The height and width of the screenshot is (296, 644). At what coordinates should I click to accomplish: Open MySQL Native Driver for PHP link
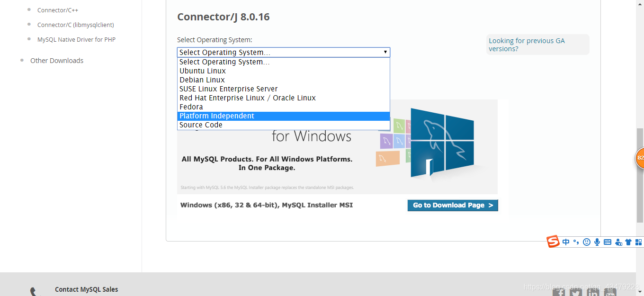click(76, 39)
